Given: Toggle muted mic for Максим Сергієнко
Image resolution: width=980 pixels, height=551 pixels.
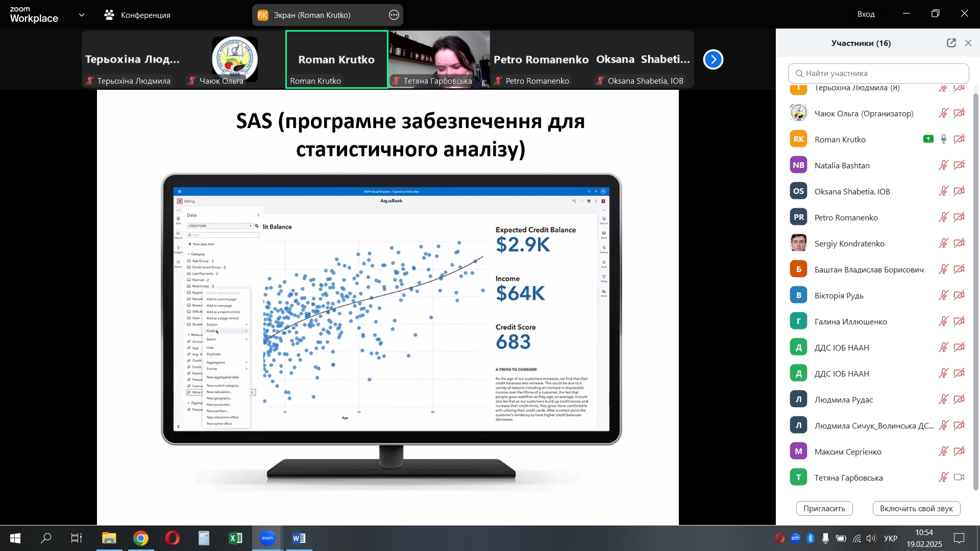Looking at the screenshot, I should (x=944, y=452).
